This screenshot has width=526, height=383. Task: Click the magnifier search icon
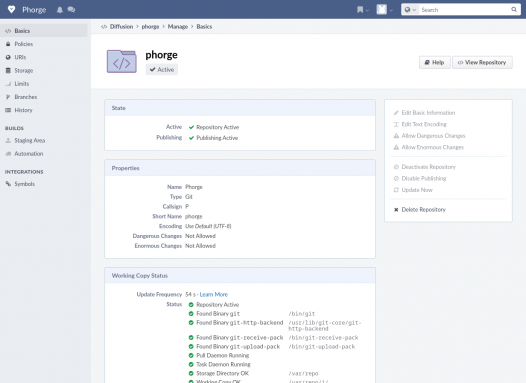(x=514, y=9)
